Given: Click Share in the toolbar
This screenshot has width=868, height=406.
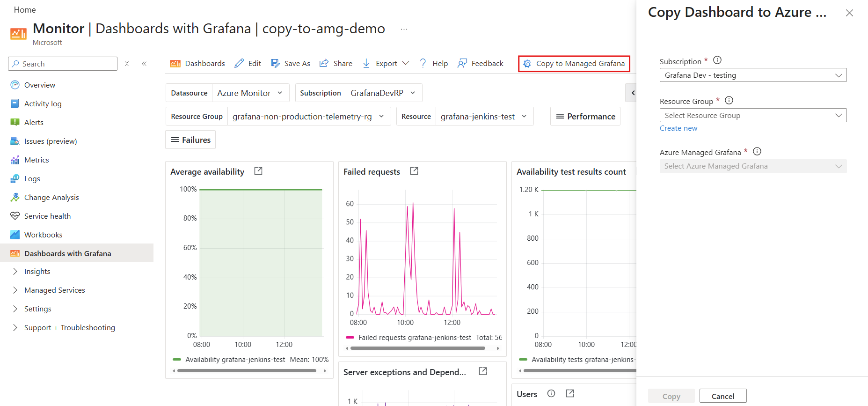Looking at the screenshot, I should click(x=336, y=63).
